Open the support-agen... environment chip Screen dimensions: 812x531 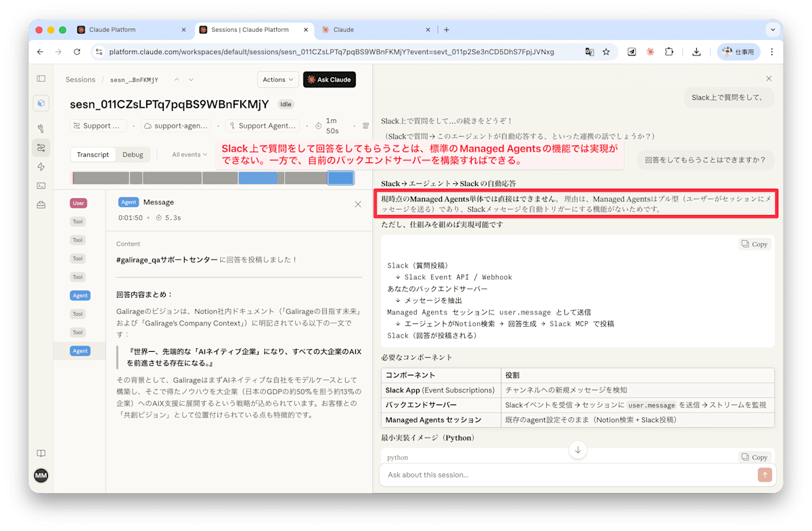pos(177,126)
